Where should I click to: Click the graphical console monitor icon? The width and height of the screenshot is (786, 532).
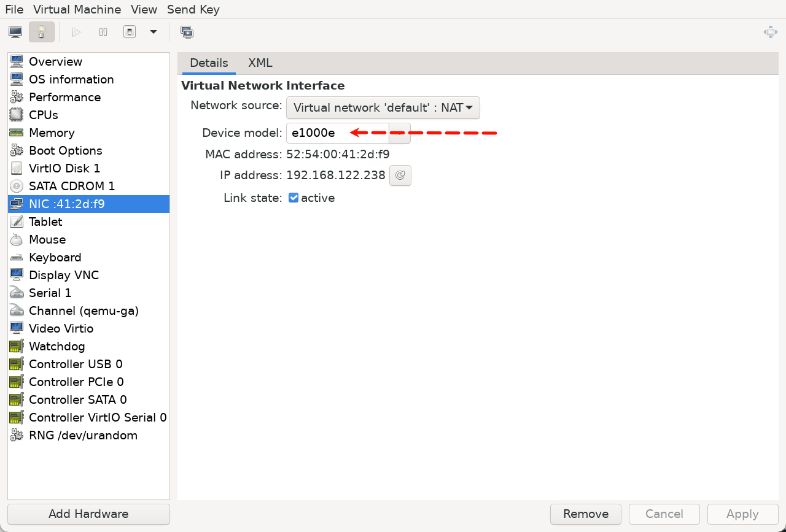pyautogui.click(x=15, y=32)
